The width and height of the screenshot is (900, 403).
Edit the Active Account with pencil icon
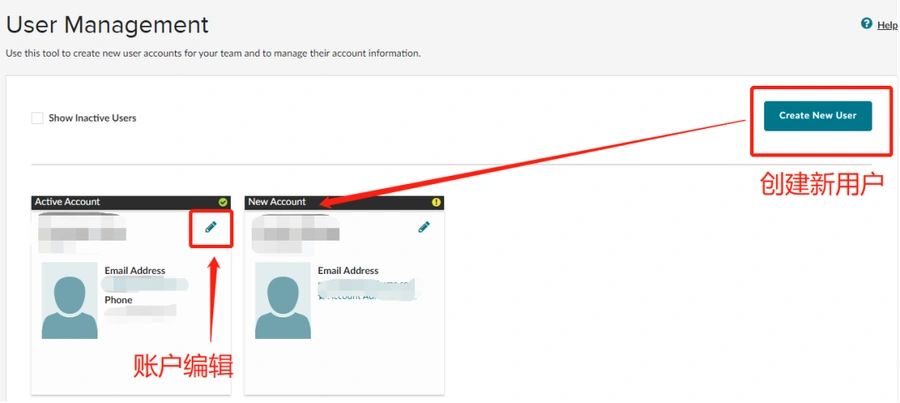coord(211,227)
